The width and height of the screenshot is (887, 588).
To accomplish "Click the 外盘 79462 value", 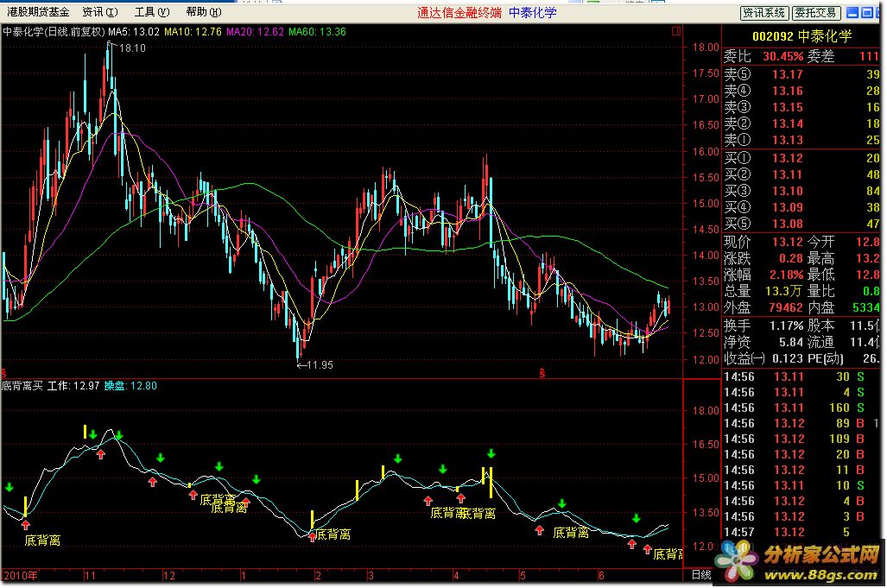I will click(786, 307).
